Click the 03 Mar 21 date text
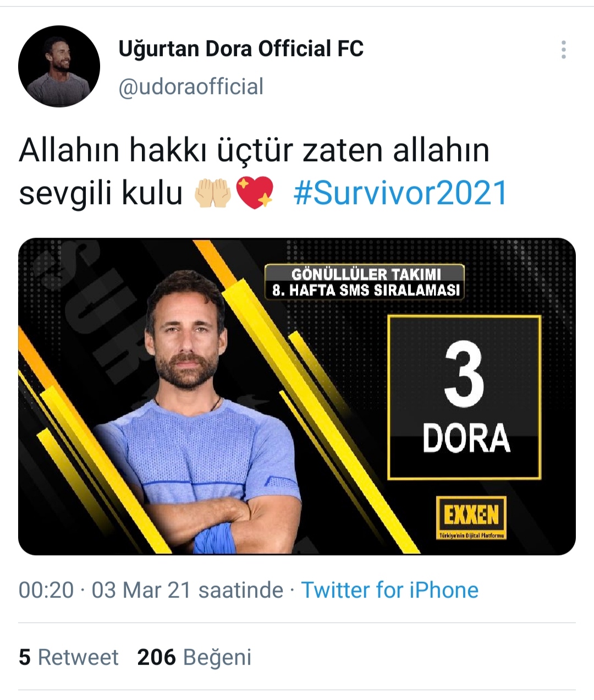 (x=141, y=590)
